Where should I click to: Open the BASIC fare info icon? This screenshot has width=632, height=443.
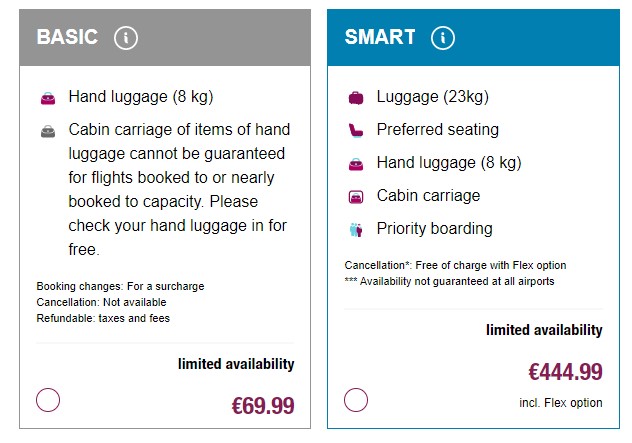point(125,38)
